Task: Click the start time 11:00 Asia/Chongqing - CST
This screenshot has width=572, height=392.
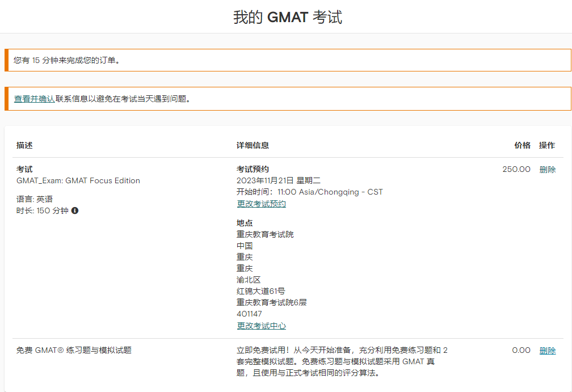Action: tap(330, 192)
